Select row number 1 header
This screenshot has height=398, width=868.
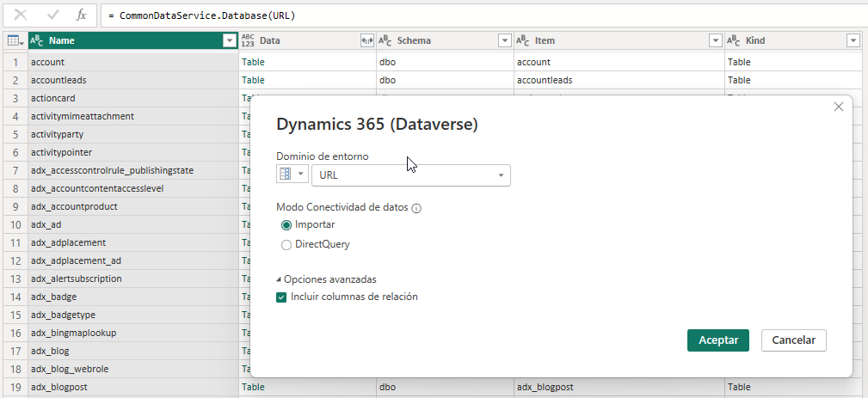pos(15,63)
